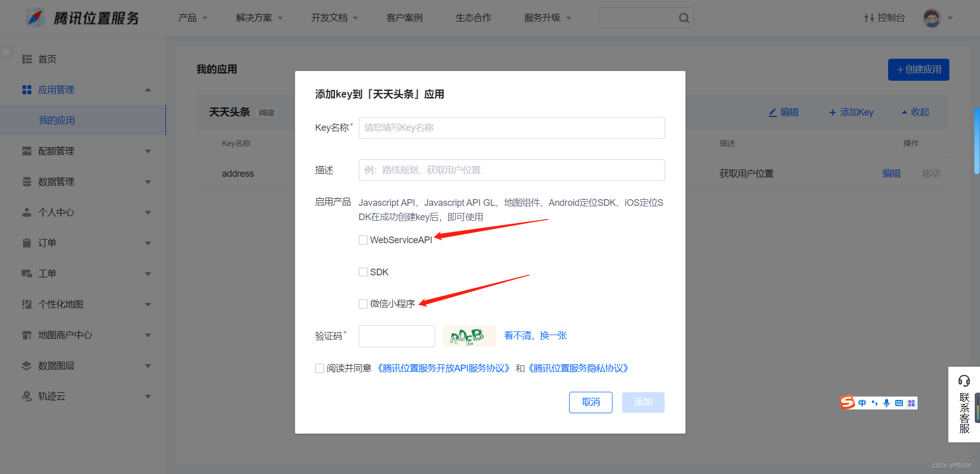The height and width of the screenshot is (474, 980).
Task: Open 客户案例 in the top navigation
Action: 404,18
